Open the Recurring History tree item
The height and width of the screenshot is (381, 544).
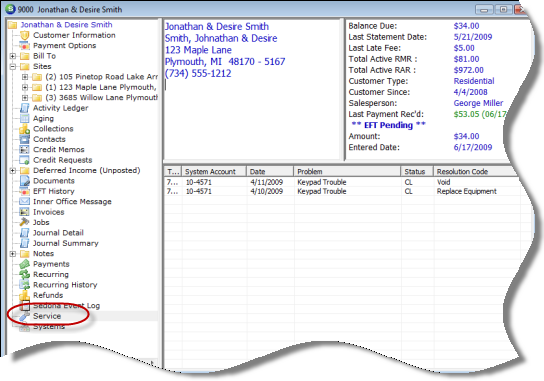point(65,285)
